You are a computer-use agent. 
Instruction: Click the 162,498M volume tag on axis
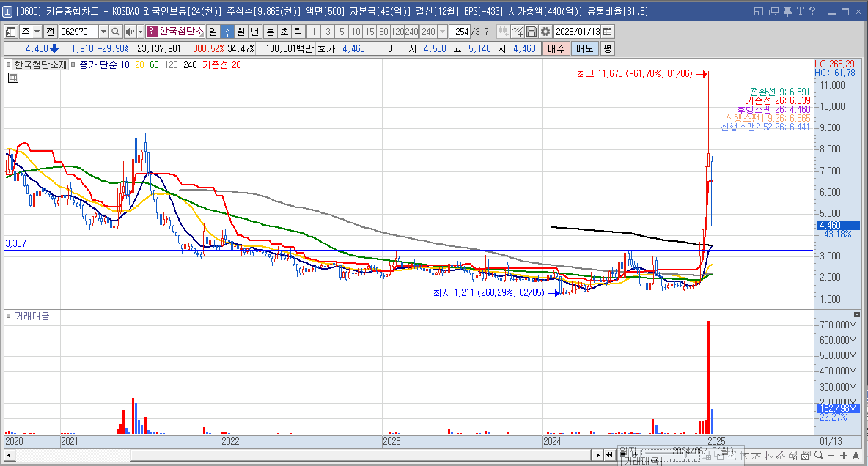click(x=838, y=408)
